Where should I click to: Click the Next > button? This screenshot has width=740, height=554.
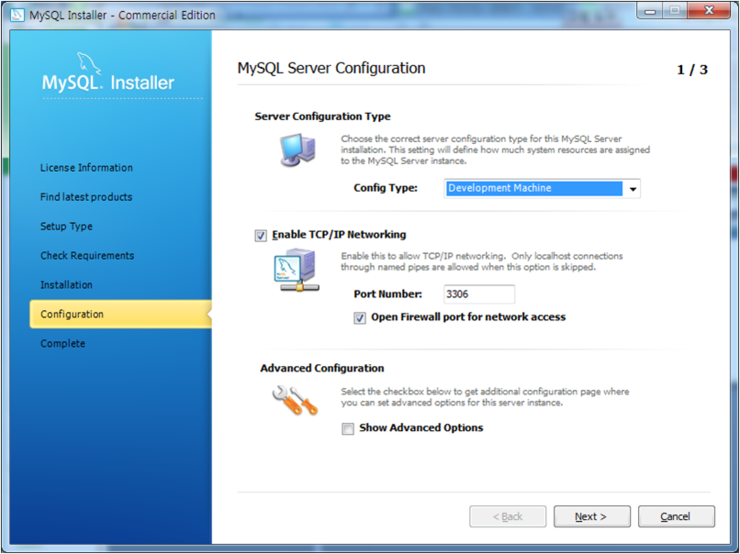pos(592,516)
